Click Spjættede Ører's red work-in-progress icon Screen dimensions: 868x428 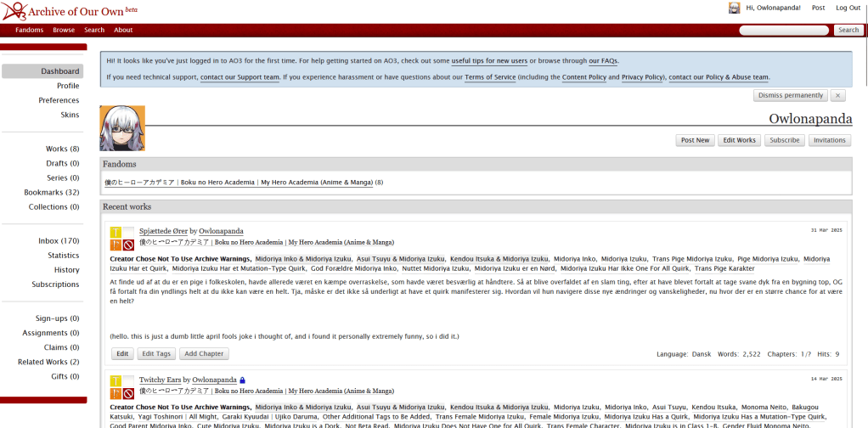128,245
